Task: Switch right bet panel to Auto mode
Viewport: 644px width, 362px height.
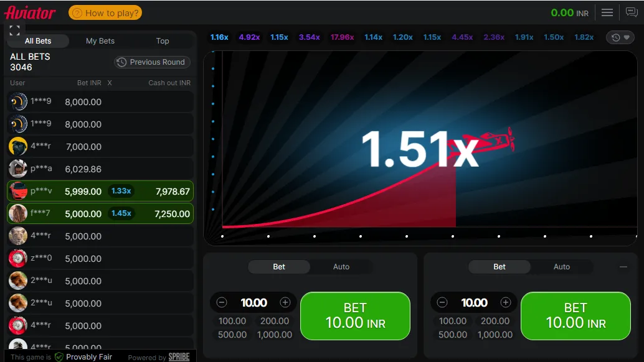Action: point(561,266)
